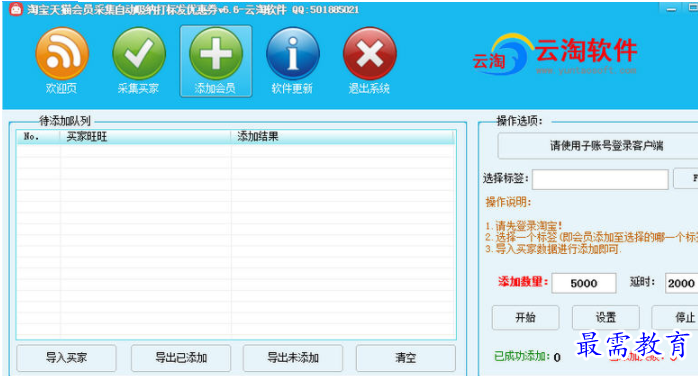Click instruction line 1 请先登录淘宝
The width and height of the screenshot is (698, 376).
(x=524, y=226)
